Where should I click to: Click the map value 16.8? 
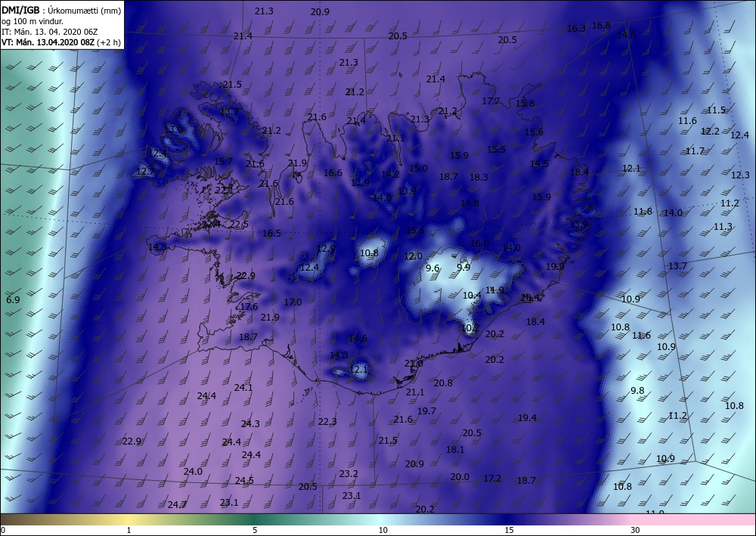pyautogui.click(x=601, y=26)
